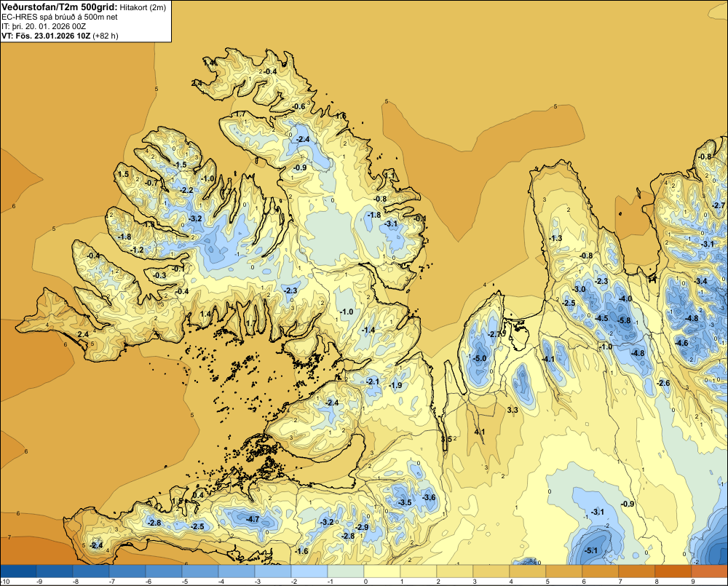
Task: Select the 'Hitakort (2m)' header text
Action: 143,7
